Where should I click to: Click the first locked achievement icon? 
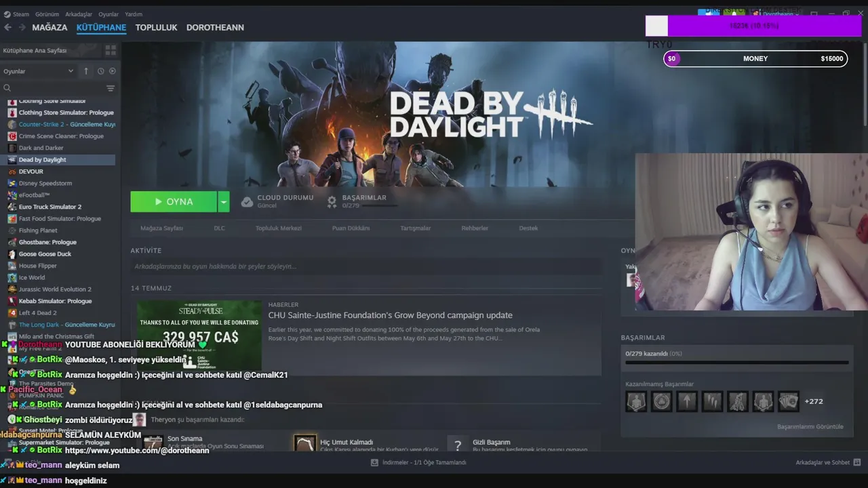tap(636, 402)
